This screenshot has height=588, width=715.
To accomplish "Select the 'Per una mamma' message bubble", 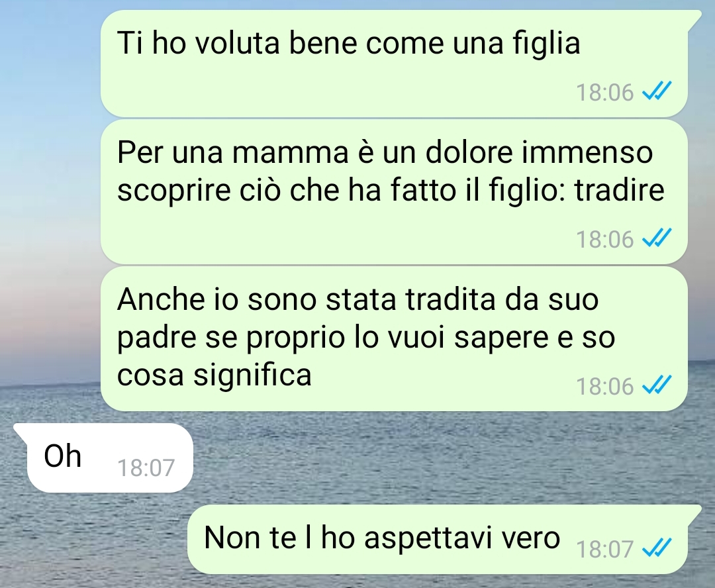I will click(394, 191).
